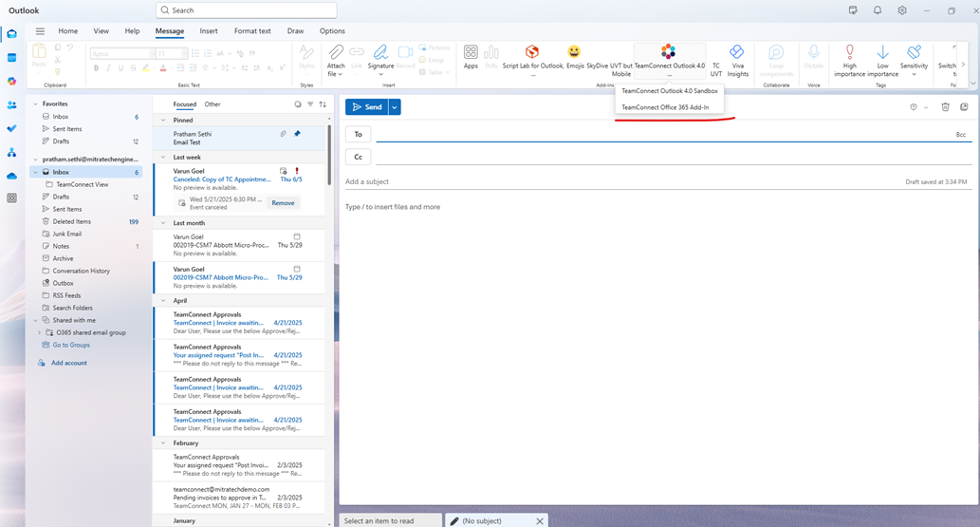980x527 pixels.
Task: Collapse the pratham.sethi account folder tree
Action: coord(36,160)
